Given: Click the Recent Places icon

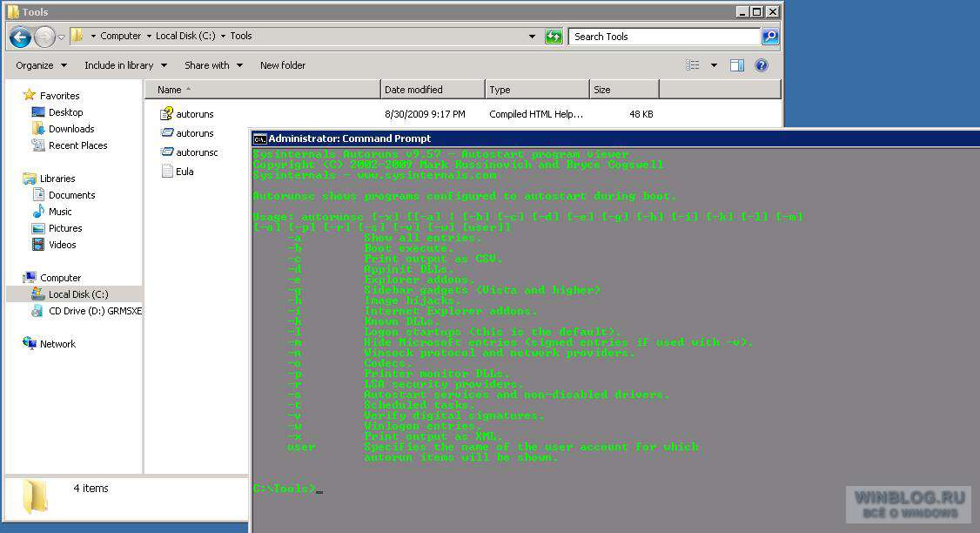Looking at the screenshot, I should (x=38, y=145).
